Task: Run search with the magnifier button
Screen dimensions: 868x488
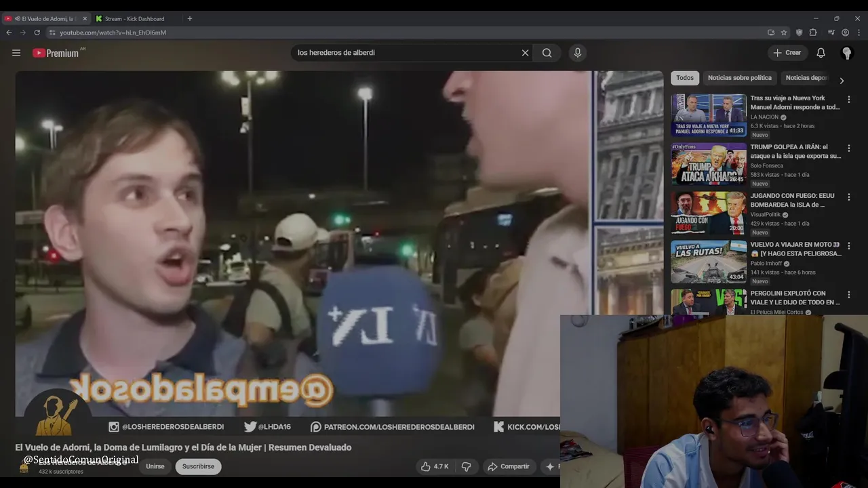Action: 547,53
